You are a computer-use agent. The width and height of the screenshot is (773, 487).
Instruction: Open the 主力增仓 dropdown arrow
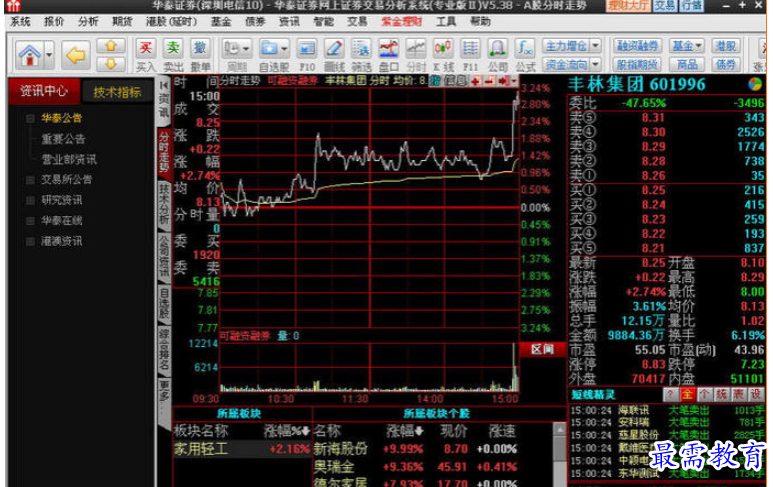pyautogui.click(x=596, y=46)
